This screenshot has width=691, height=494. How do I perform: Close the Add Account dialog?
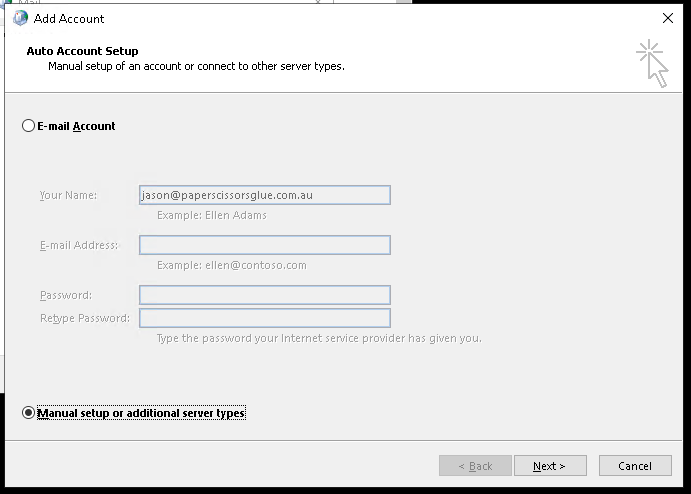(x=668, y=18)
